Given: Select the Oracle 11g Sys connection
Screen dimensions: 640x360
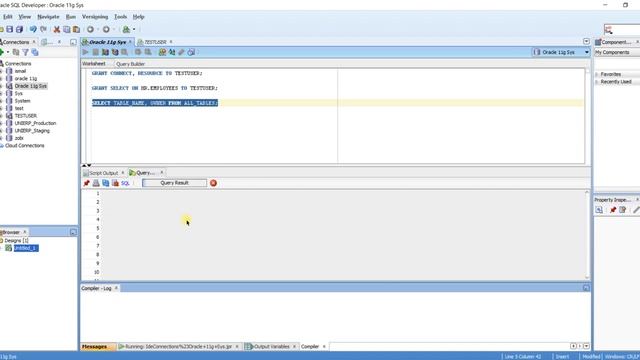Looking at the screenshot, I should coord(31,86).
